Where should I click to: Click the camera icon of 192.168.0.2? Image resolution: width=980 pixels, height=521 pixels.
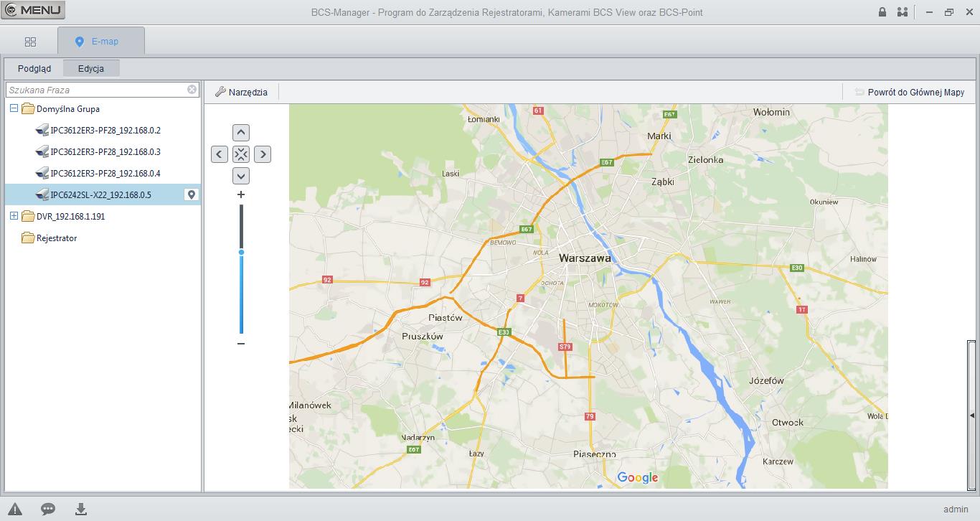[42, 131]
